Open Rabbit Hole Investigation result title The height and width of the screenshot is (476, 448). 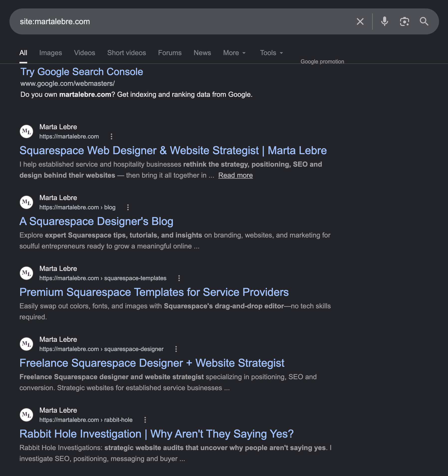pos(157,434)
